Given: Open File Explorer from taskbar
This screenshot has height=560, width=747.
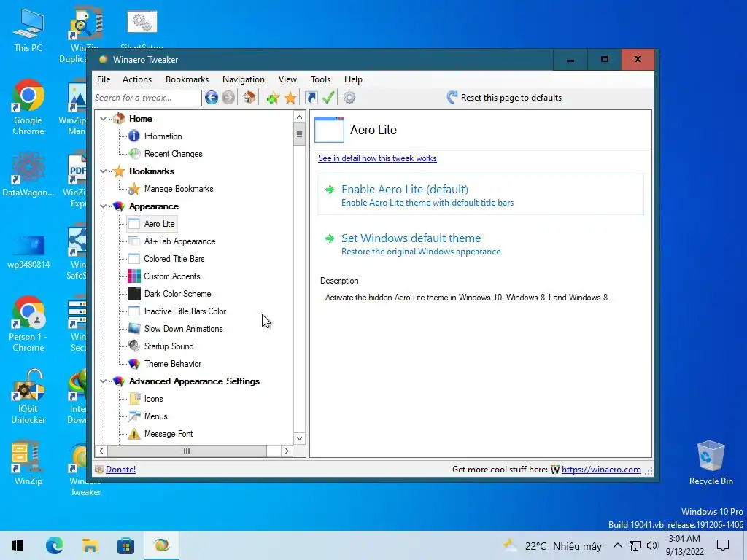Looking at the screenshot, I should 90,545.
